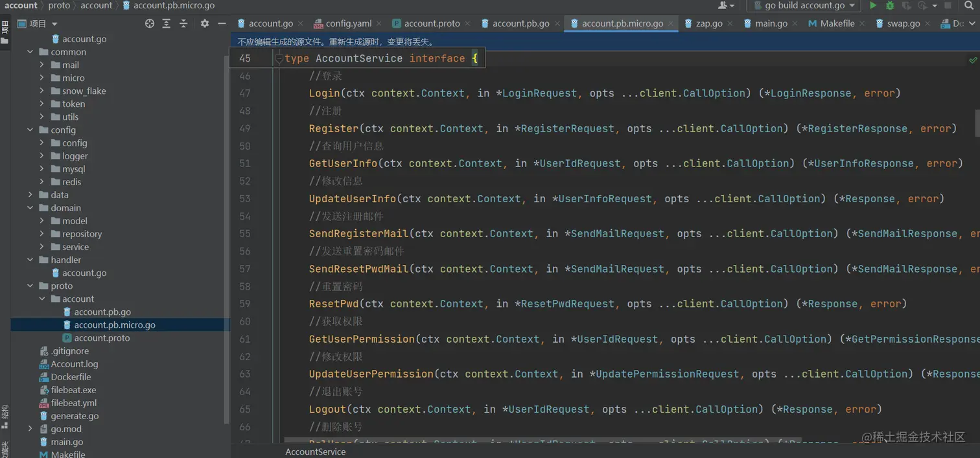
Task: Expand the go.mod node
Action: pos(30,429)
